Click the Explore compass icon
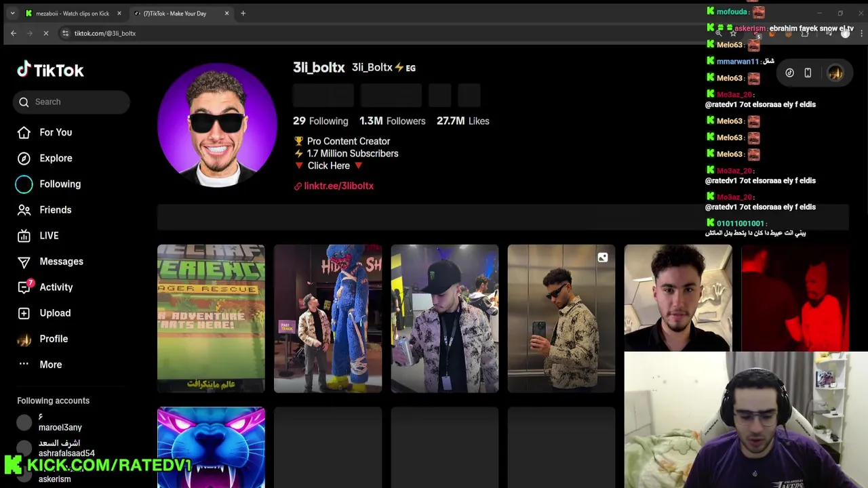Image resolution: width=868 pixels, height=488 pixels. [x=24, y=158]
